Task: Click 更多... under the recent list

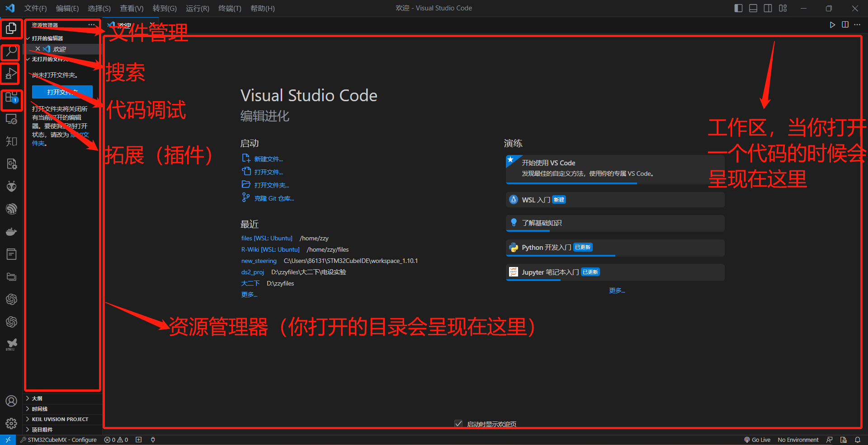Action: [x=249, y=295]
